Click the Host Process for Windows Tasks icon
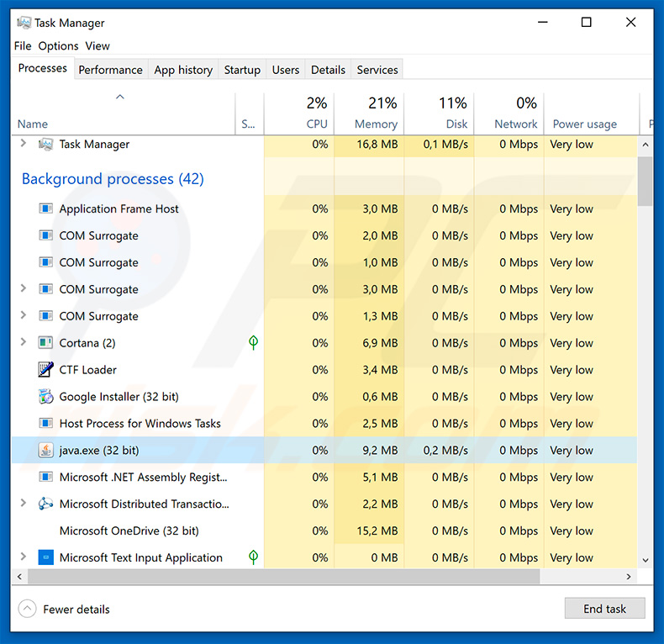 [45, 423]
